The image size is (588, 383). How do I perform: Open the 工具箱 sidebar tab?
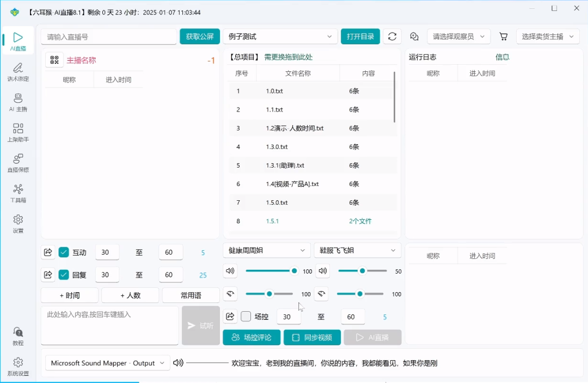coord(18,193)
